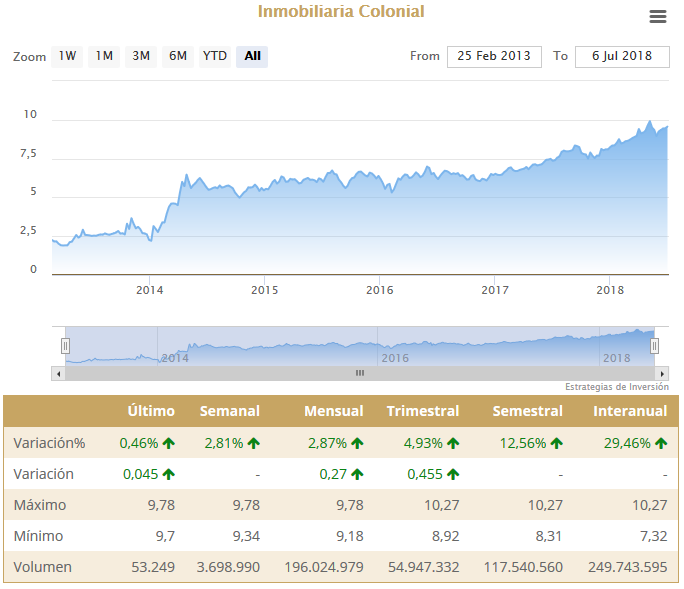Set zoom range to 1W

pos(67,56)
